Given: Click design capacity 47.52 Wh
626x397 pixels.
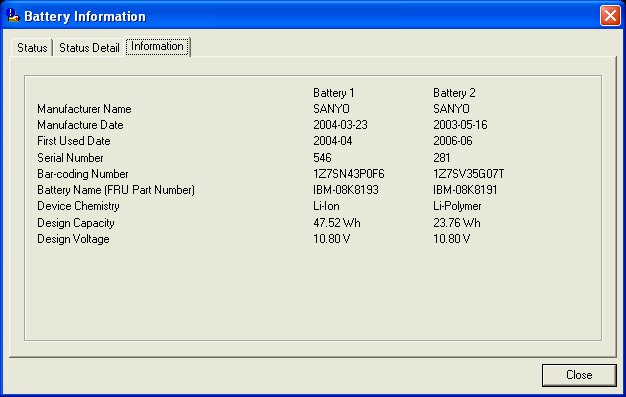Looking at the screenshot, I should tap(337, 223).
